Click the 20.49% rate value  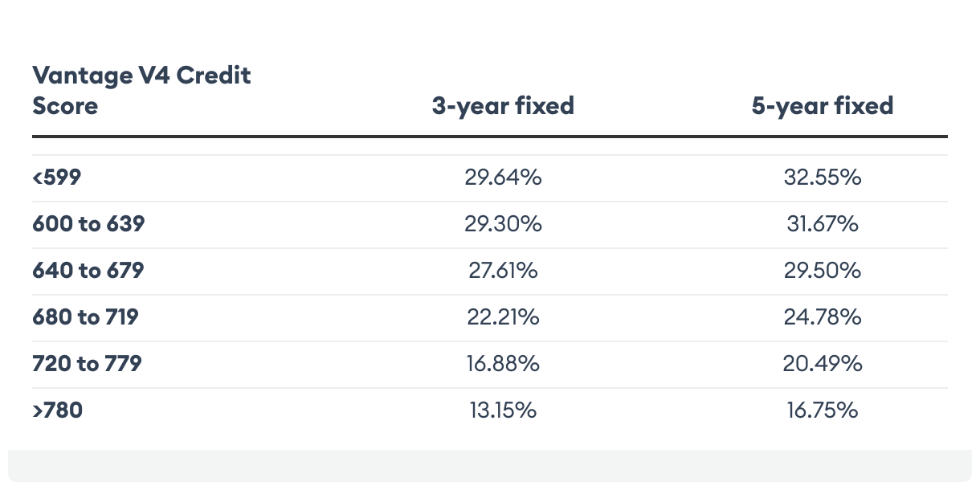(823, 363)
